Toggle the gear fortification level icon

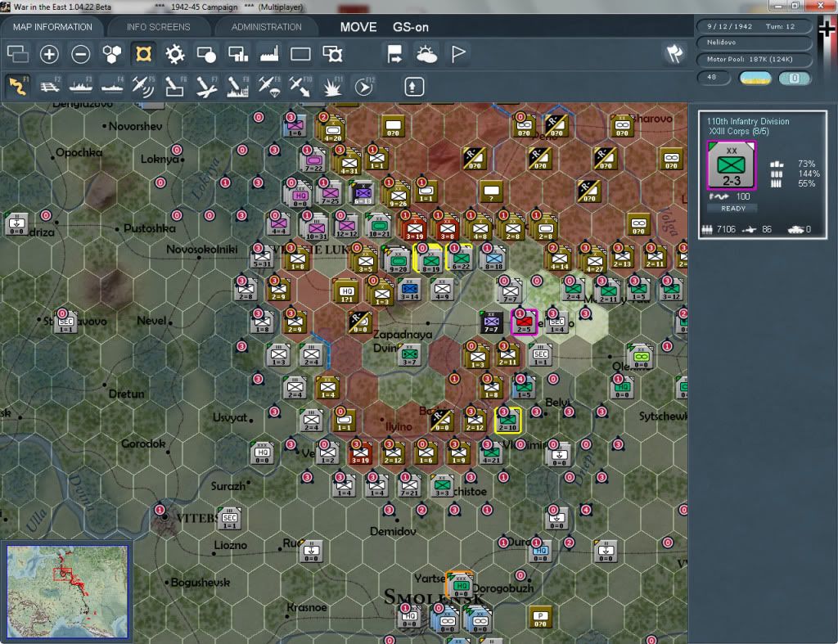coord(175,54)
